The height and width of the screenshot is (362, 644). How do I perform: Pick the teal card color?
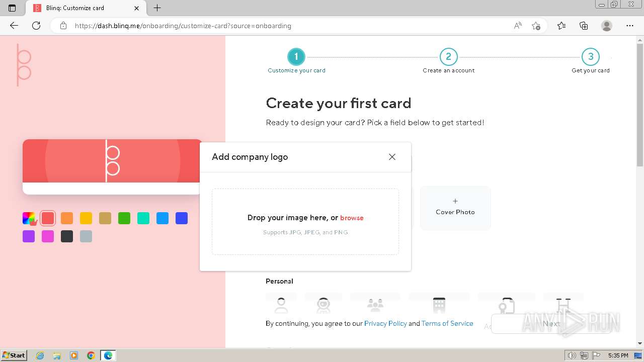pos(143,218)
